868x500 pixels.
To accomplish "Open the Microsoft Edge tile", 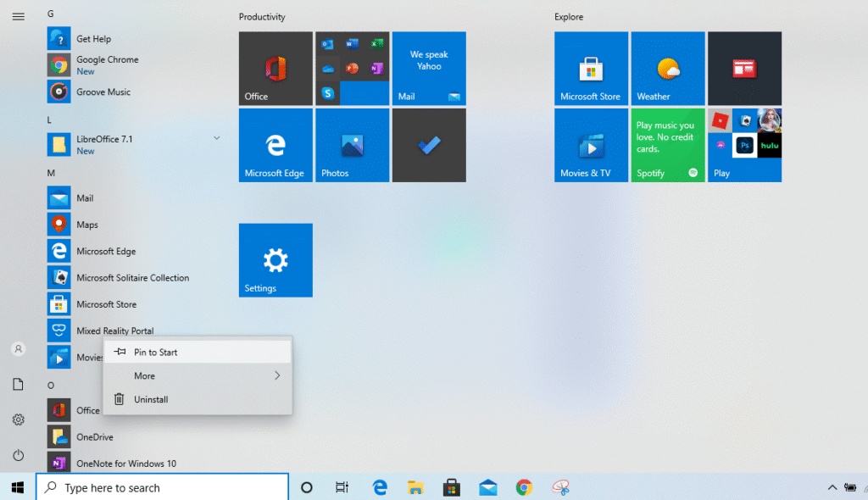I will click(275, 145).
